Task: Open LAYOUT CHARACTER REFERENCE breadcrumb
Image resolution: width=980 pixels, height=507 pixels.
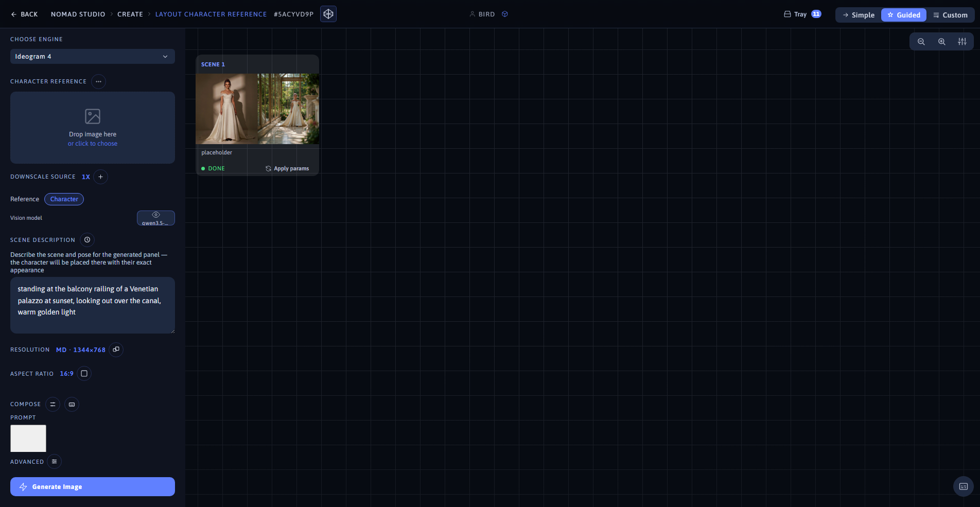Action: click(x=211, y=14)
